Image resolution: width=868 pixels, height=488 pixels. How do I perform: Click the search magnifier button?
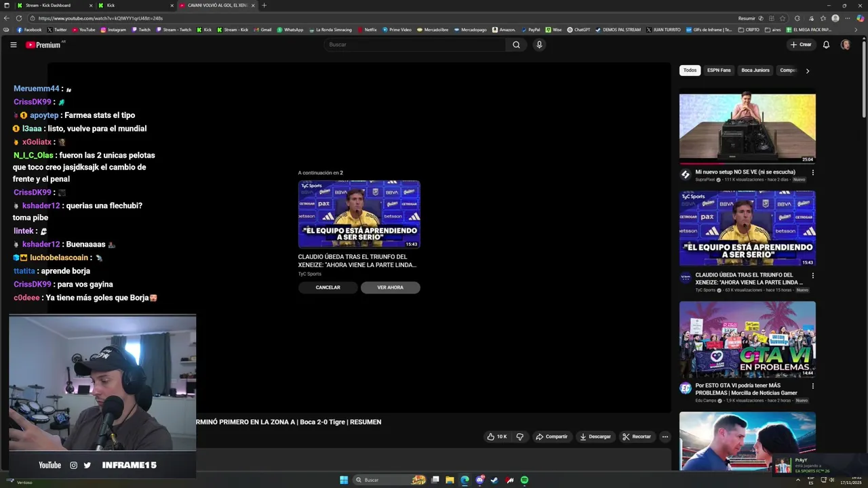click(x=516, y=45)
